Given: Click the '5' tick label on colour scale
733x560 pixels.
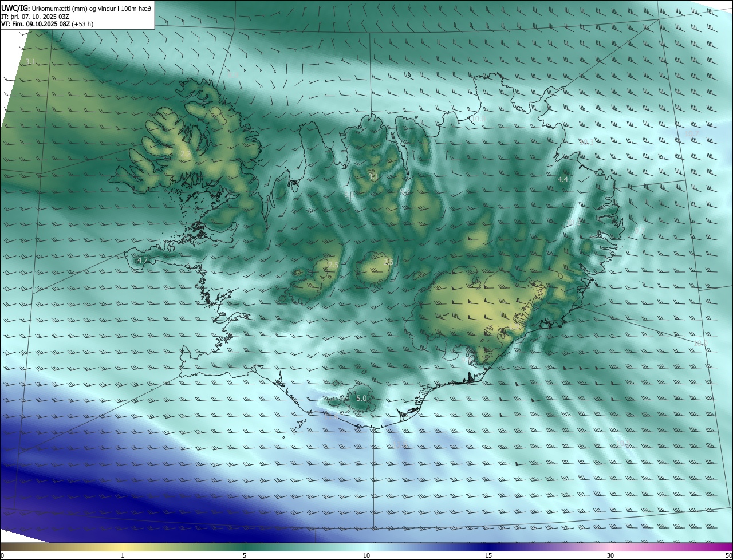Looking at the screenshot, I should (x=245, y=555).
